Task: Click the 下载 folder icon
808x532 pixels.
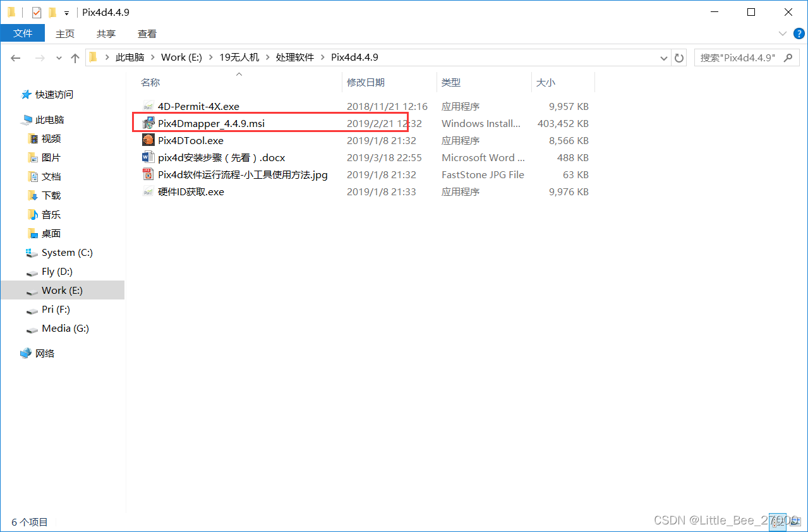Action: point(33,195)
